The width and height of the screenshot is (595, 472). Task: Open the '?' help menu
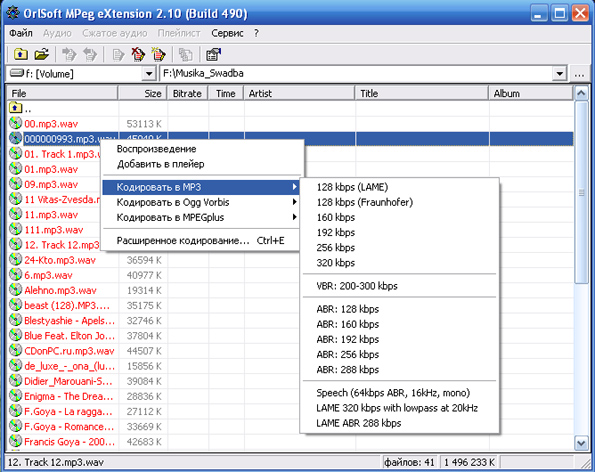pos(257,33)
